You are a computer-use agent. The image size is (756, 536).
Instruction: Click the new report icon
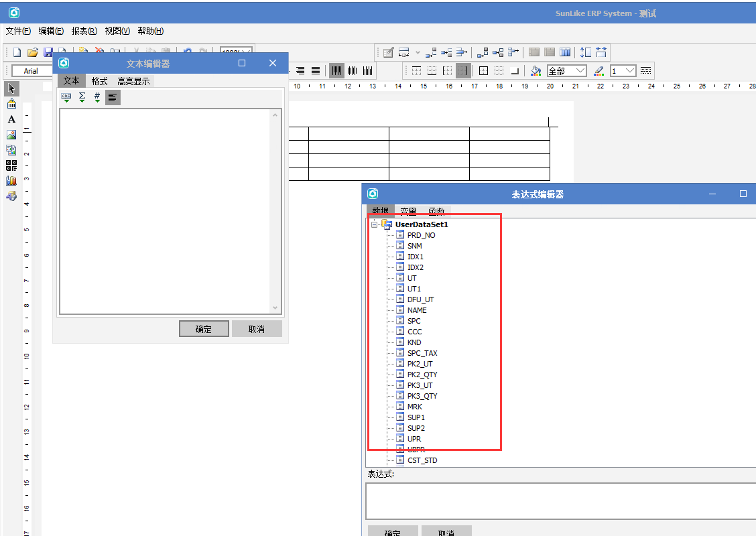(x=17, y=52)
